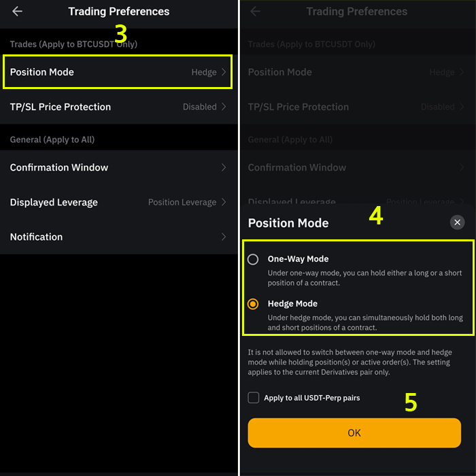
Task: Select the One-Way Mode radio button
Action: (x=253, y=260)
